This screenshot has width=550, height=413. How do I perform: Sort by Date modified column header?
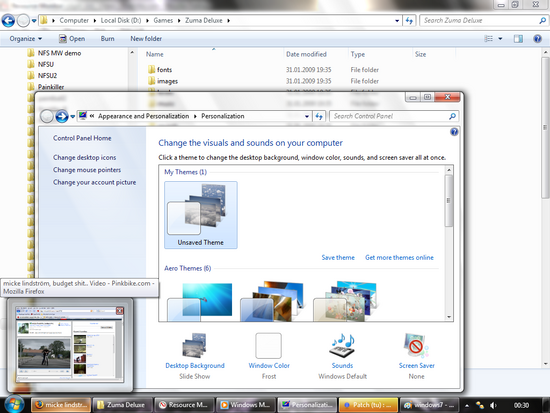click(x=316, y=54)
